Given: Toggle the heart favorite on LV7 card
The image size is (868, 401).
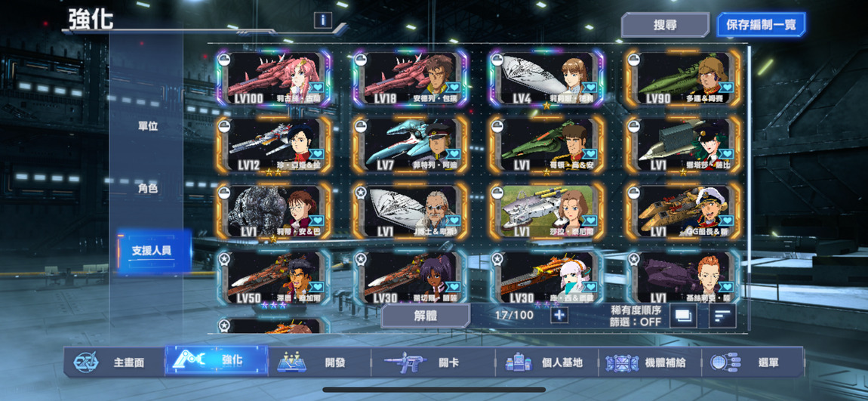Looking at the screenshot, I should click(x=454, y=153).
